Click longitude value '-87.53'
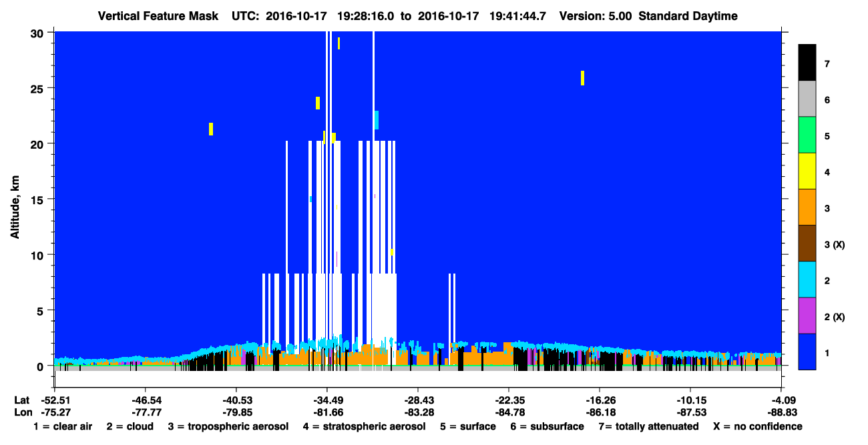The height and width of the screenshot is (445, 868). click(x=690, y=412)
